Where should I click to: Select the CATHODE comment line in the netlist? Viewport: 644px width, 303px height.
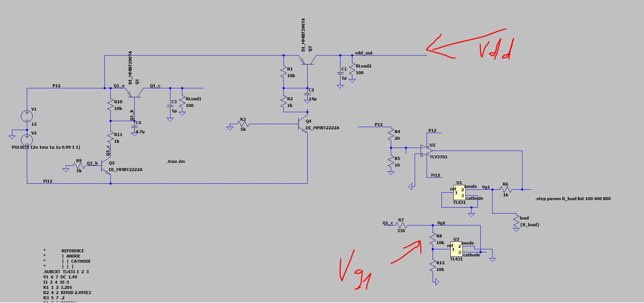click(x=67, y=261)
